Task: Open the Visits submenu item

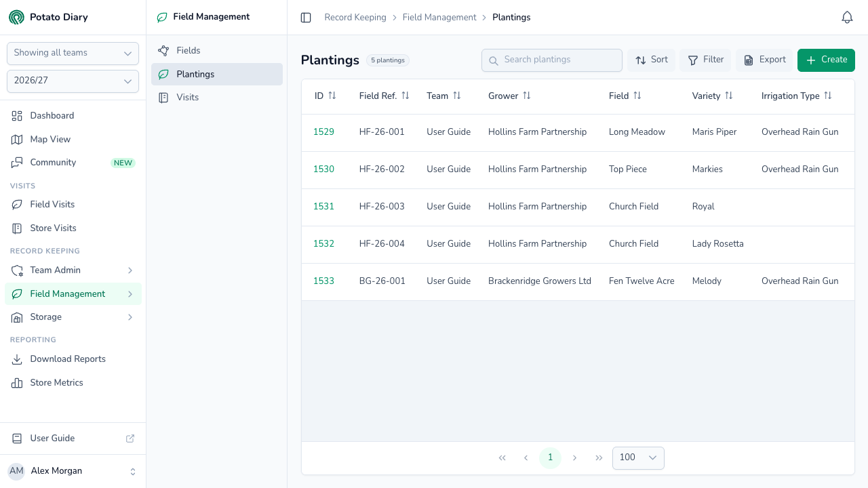Action: tap(217, 98)
